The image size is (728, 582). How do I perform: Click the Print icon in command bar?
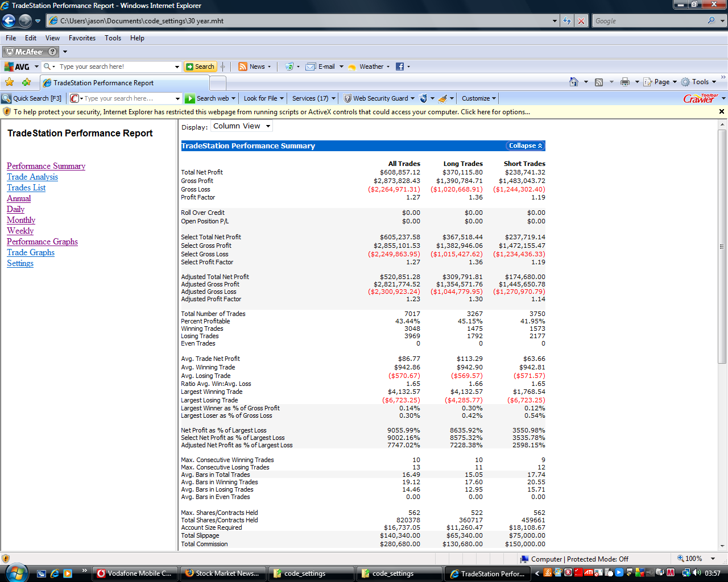coord(625,82)
